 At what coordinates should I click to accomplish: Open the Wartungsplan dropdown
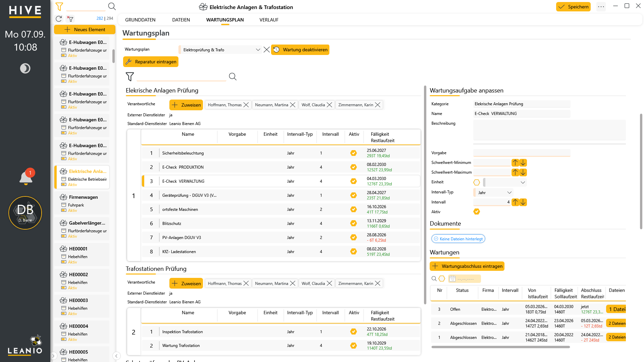coord(220,50)
